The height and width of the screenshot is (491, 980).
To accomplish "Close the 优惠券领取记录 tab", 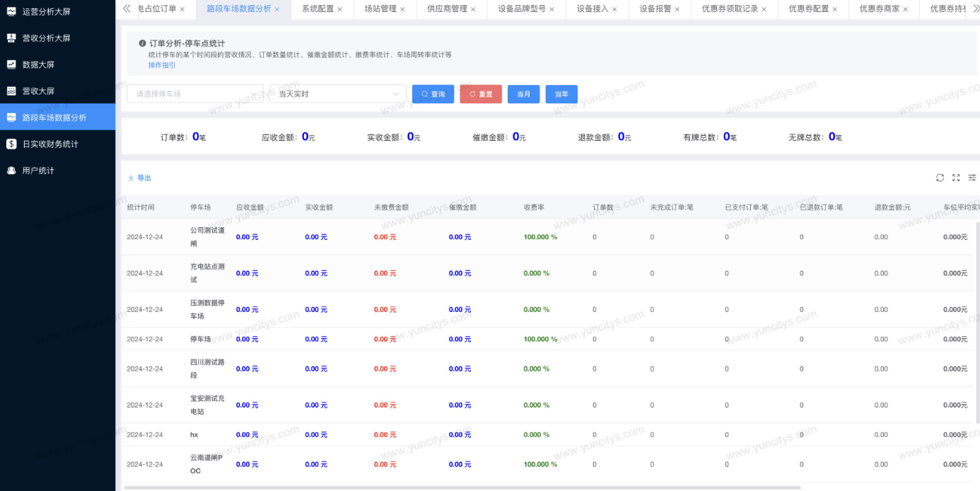I will click(x=764, y=9).
